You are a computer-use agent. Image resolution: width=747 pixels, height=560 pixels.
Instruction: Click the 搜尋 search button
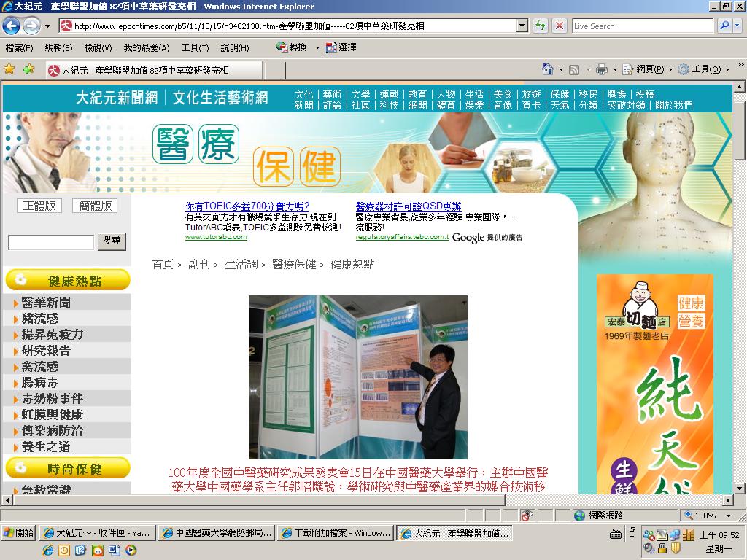click(112, 241)
